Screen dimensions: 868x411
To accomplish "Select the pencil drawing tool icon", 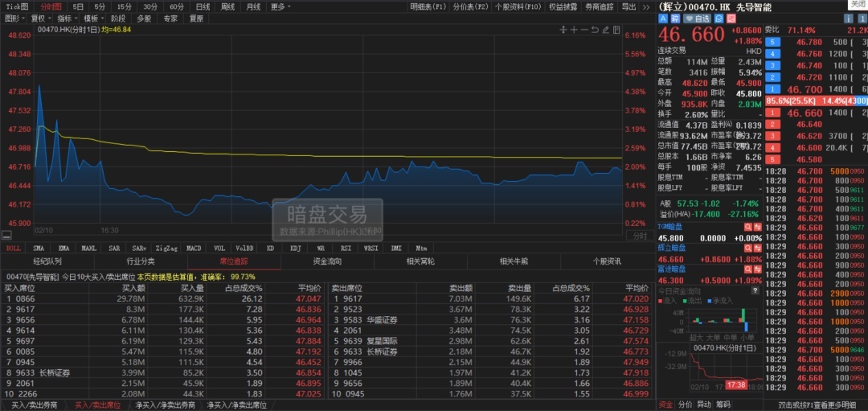I will tap(605, 31).
